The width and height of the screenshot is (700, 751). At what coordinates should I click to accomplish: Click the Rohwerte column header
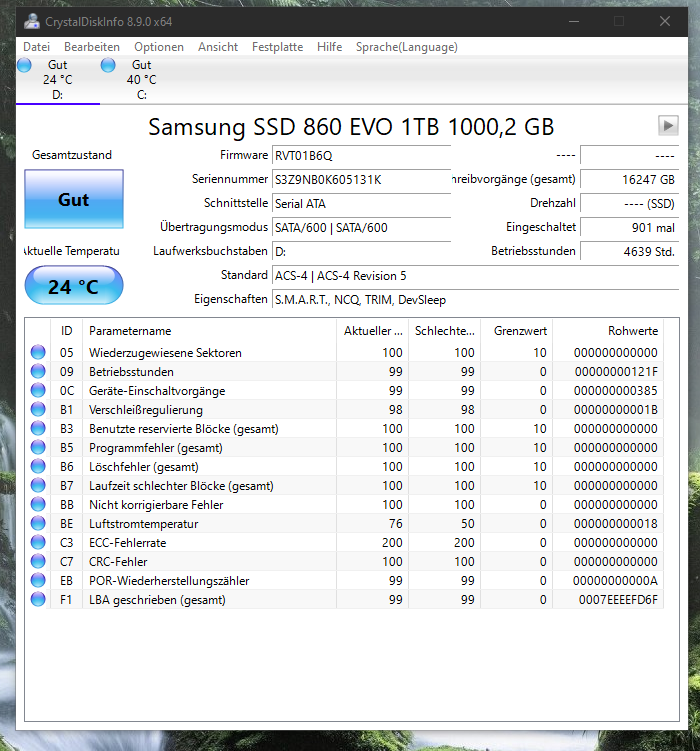tap(608, 330)
